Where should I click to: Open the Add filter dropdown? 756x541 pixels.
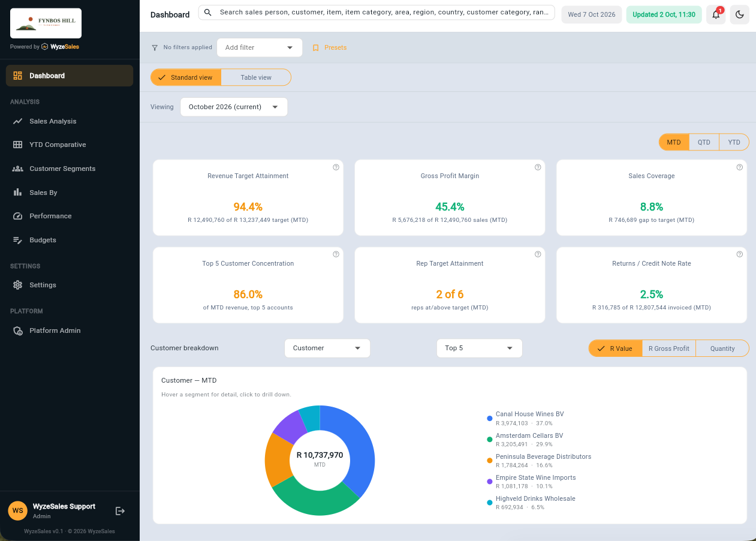pos(260,47)
